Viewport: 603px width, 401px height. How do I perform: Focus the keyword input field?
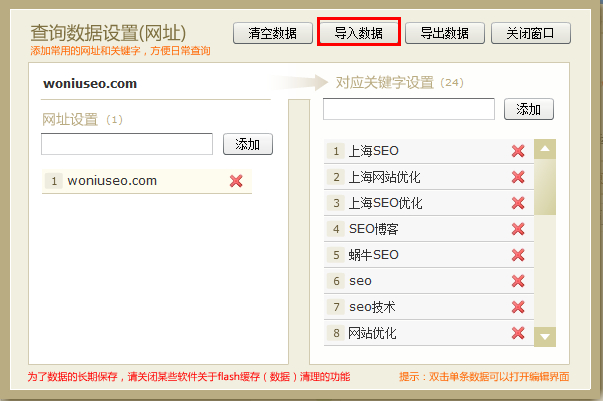(409, 109)
